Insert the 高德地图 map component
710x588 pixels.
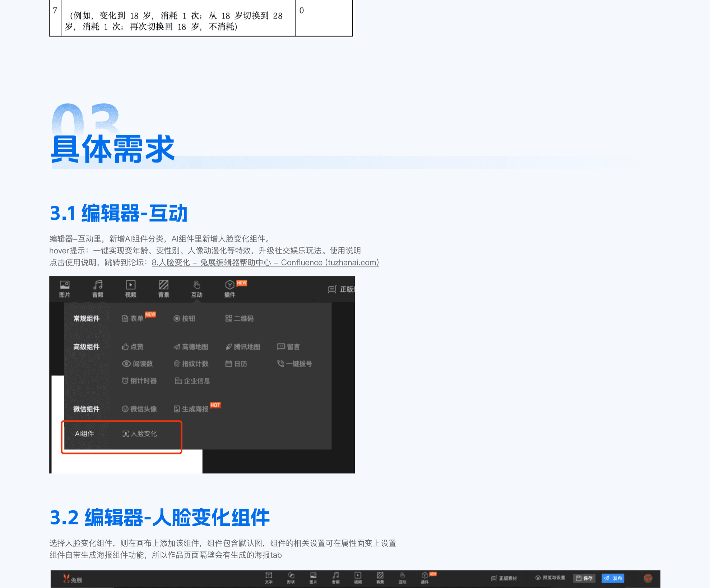pyautogui.click(x=191, y=347)
